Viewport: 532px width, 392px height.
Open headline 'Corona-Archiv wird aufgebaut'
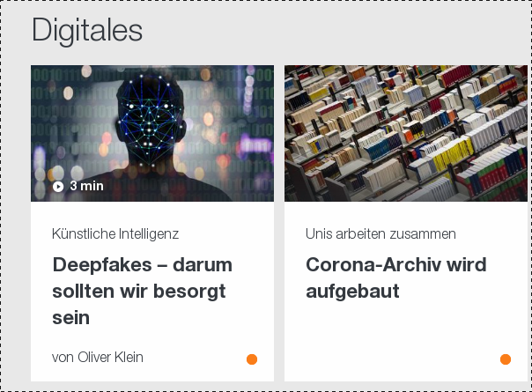[x=396, y=277]
